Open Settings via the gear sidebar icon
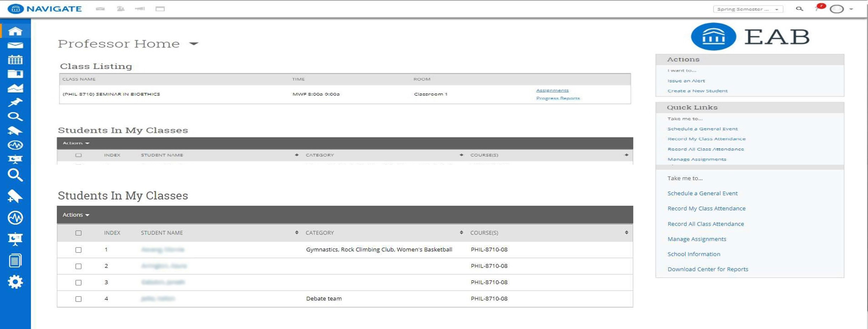 [15, 282]
